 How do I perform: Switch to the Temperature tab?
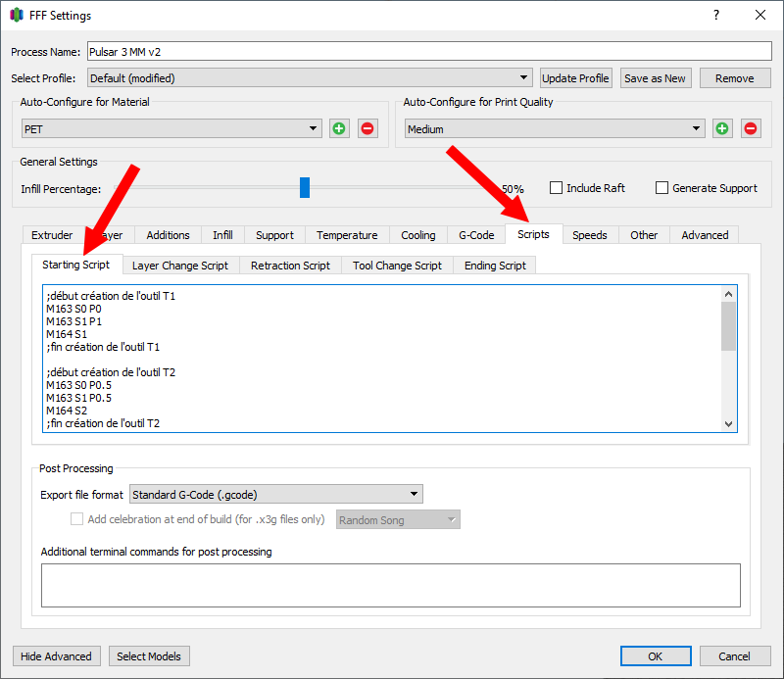tap(347, 235)
